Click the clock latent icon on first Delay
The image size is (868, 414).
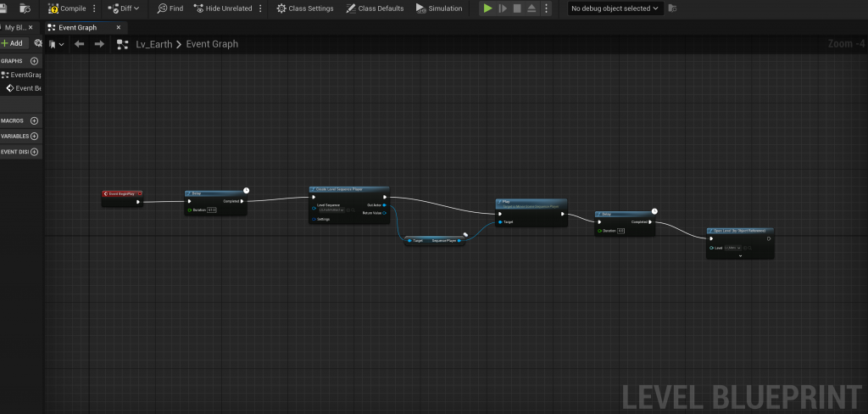pos(247,190)
